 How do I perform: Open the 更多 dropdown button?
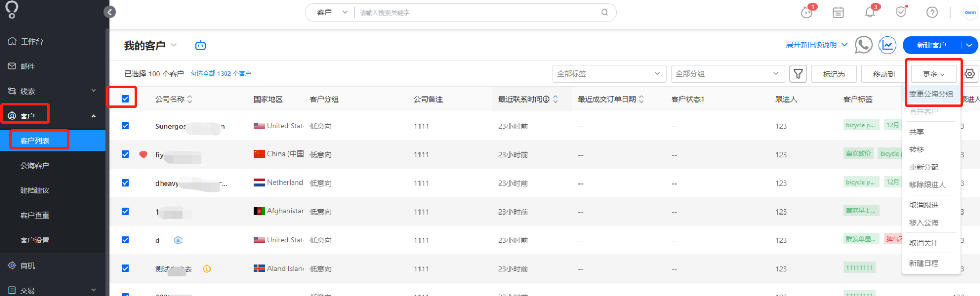(x=934, y=74)
